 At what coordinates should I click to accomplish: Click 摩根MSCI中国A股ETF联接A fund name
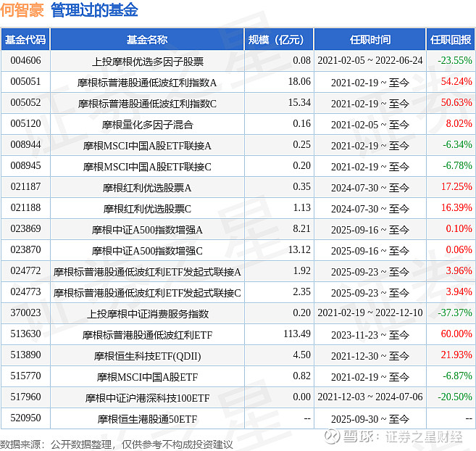[x=147, y=146]
